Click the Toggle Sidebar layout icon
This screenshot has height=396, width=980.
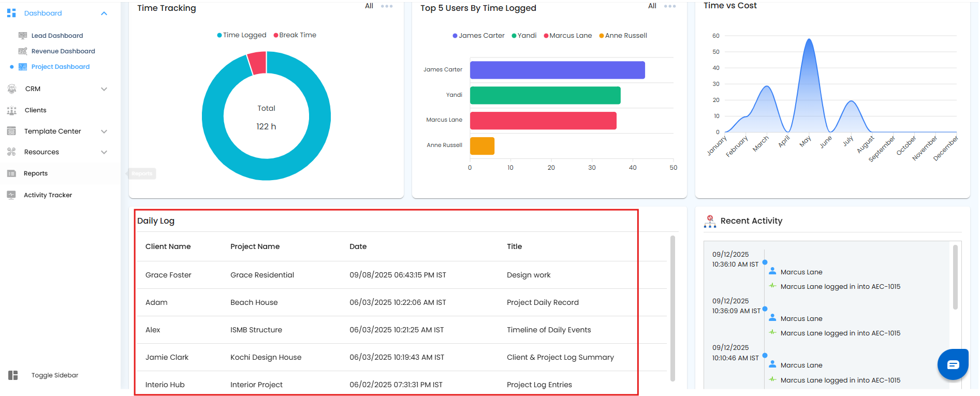(x=13, y=375)
